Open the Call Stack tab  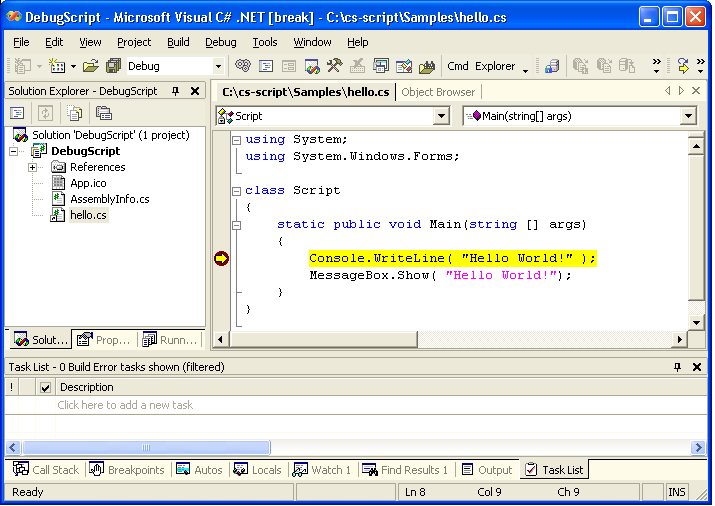pyautogui.click(x=46, y=470)
